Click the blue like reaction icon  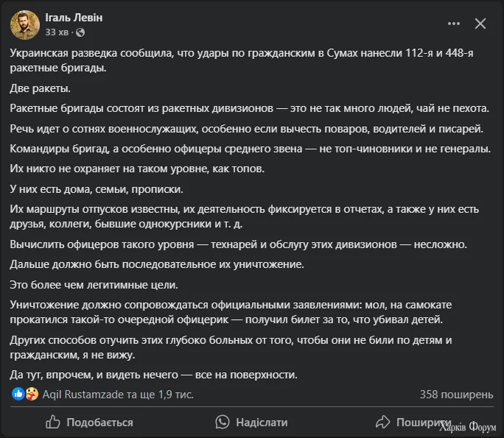point(18,394)
